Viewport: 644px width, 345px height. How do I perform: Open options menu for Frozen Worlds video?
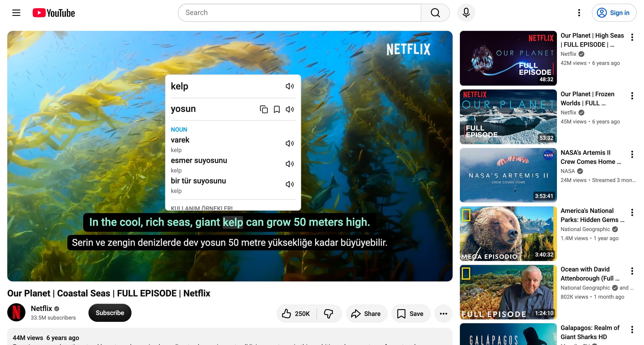[x=632, y=96]
